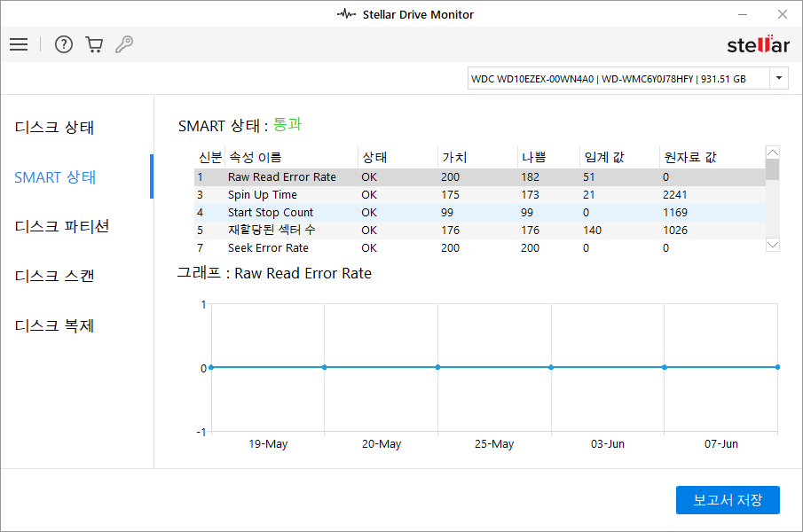Open the hamburger menu

19,44
